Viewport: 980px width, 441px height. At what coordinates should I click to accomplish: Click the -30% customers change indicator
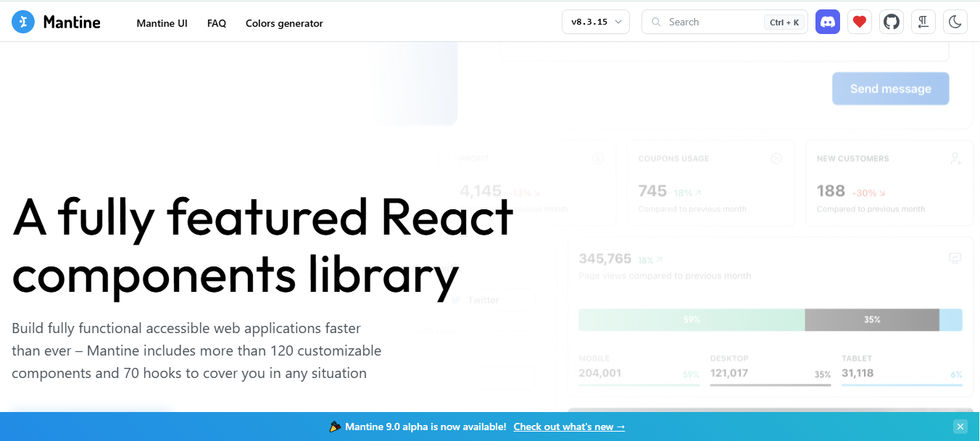click(x=868, y=193)
